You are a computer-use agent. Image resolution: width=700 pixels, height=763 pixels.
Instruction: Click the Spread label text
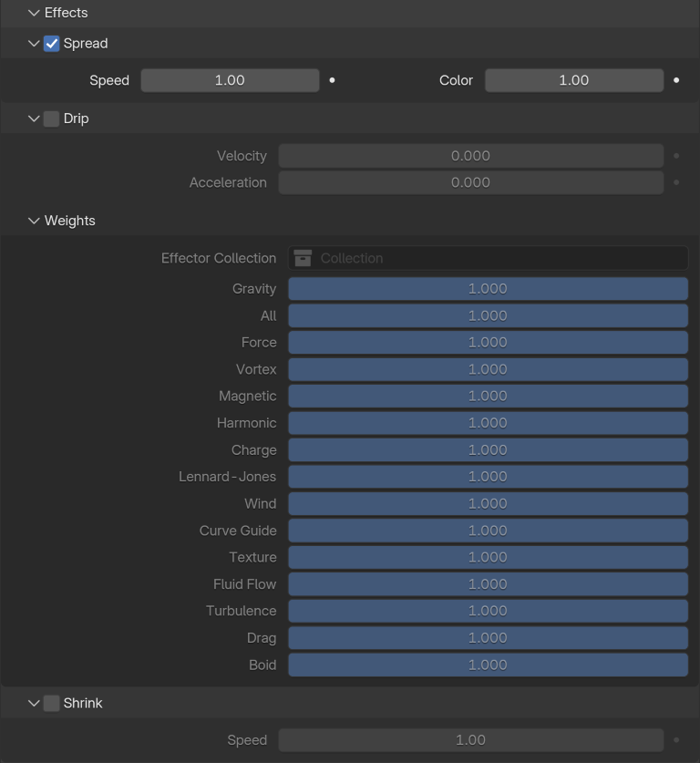point(86,44)
